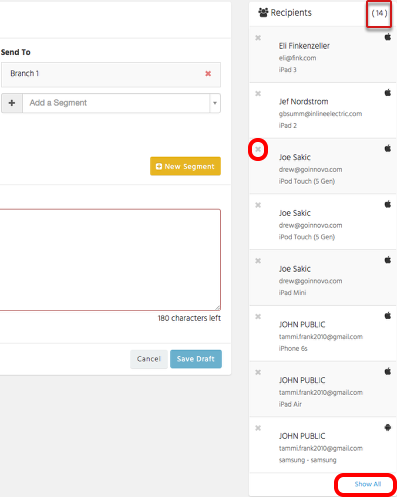The image size is (397, 497).
Task: Click the Send To label
Action: pos(16,52)
